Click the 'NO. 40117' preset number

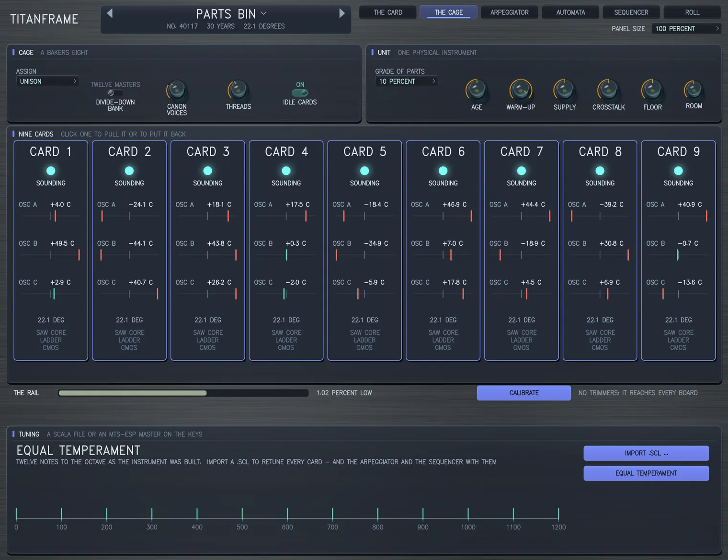click(182, 26)
